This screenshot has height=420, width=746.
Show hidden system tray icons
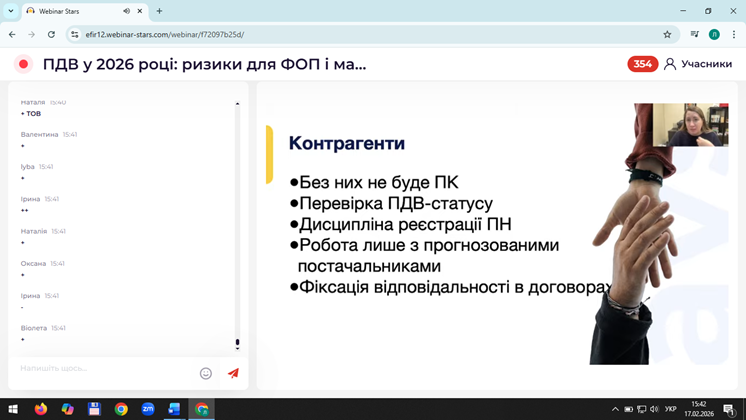pos(615,409)
